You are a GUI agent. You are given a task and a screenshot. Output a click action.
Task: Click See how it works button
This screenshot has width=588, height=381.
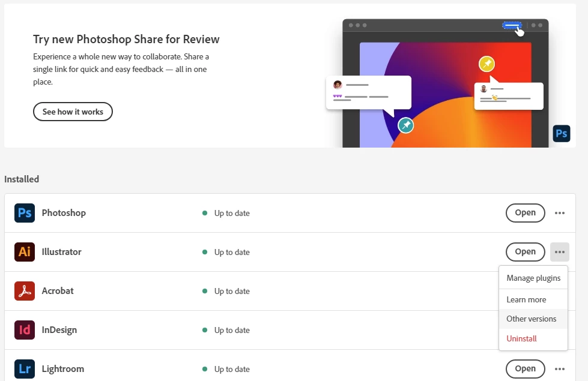point(73,112)
